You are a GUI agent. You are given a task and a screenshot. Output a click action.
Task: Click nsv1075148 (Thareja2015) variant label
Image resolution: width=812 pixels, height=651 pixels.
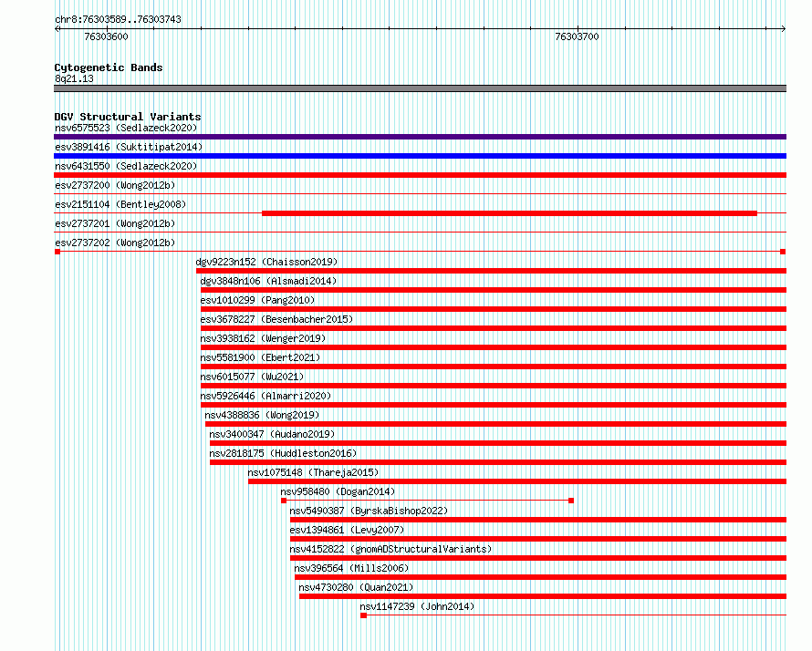pos(313,472)
